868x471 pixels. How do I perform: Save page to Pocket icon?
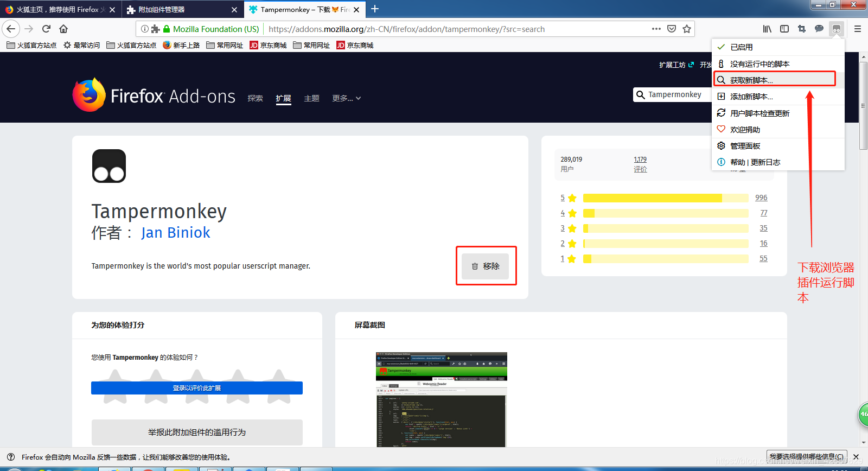tap(672, 29)
